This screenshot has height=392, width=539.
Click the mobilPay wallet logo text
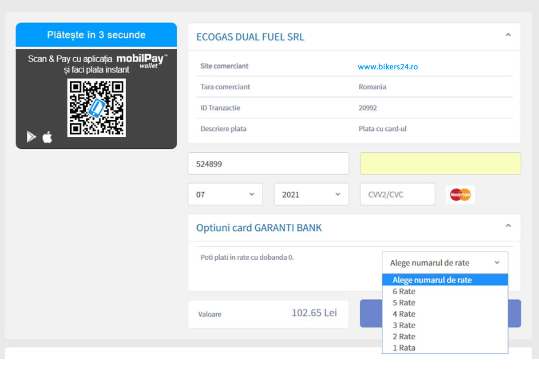click(x=142, y=61)
